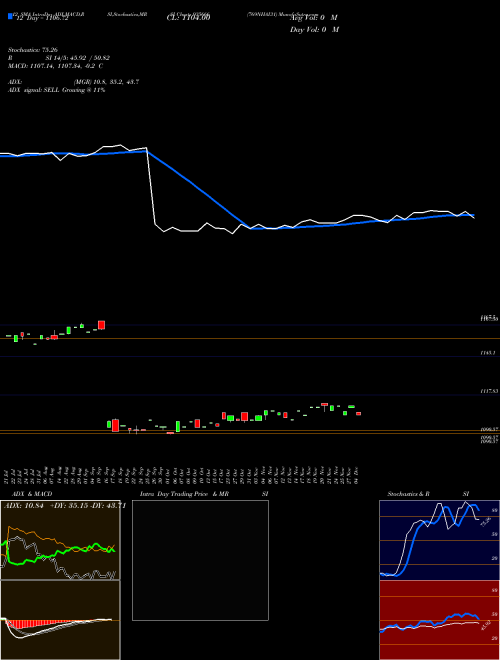The image size is (500, 660).
Task: Click the MACD values line
Action: (x=56, y=66)
